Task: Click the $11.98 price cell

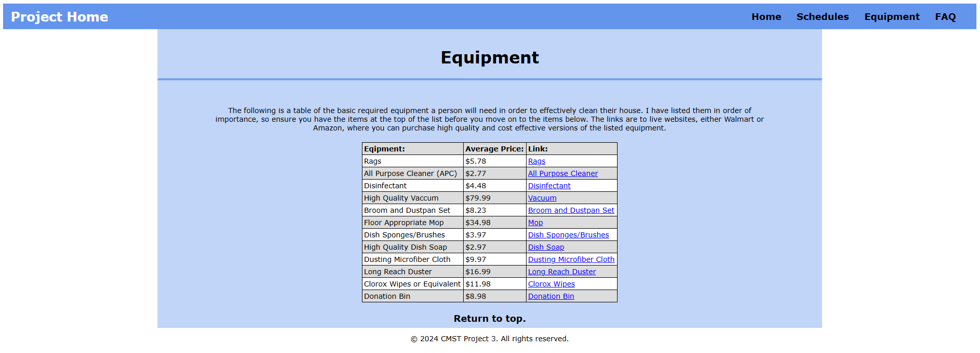Action: pyautogui.click(x=494, y=284)
